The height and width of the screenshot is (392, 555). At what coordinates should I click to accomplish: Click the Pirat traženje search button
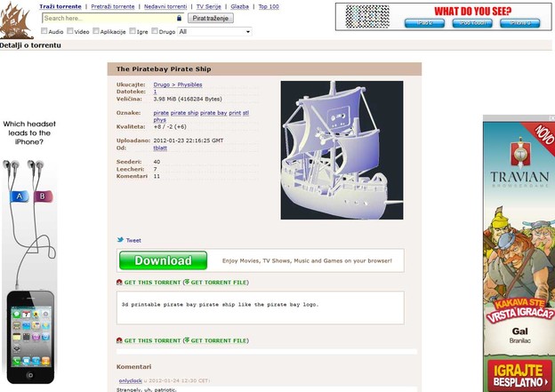(x=211, y=18)
